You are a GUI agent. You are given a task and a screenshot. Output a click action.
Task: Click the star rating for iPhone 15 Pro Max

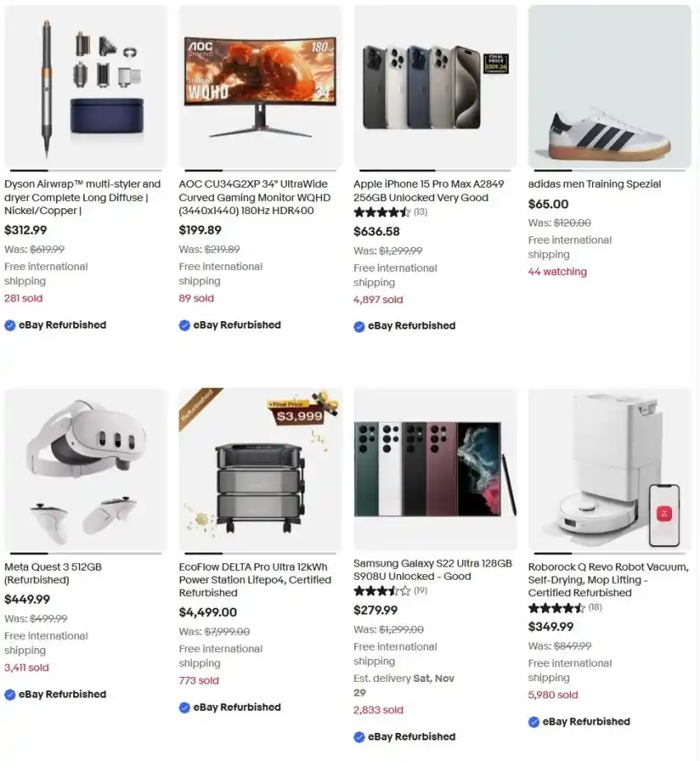pyautogui.click(x=382, y=212)
